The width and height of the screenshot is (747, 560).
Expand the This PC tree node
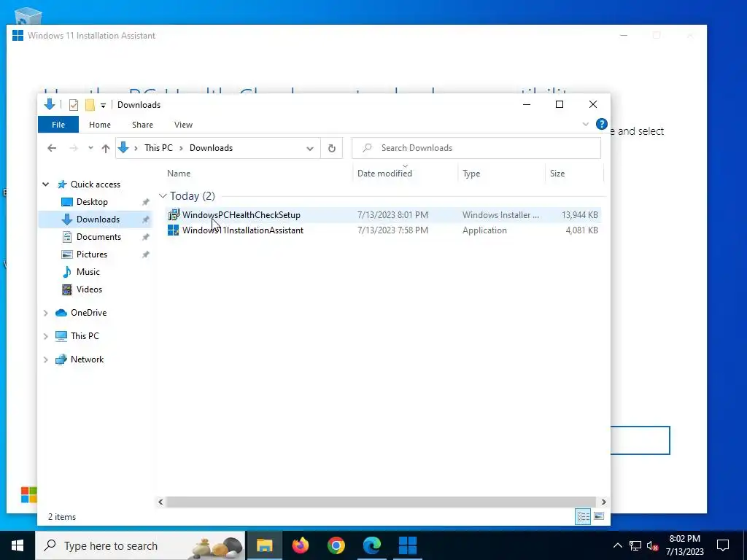coord(46,336)
